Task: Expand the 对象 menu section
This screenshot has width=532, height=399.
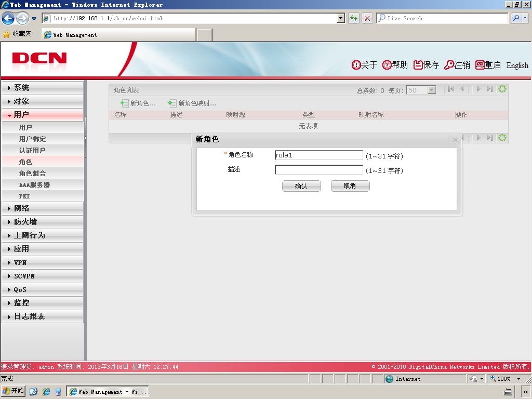Action: pos(43,101)
